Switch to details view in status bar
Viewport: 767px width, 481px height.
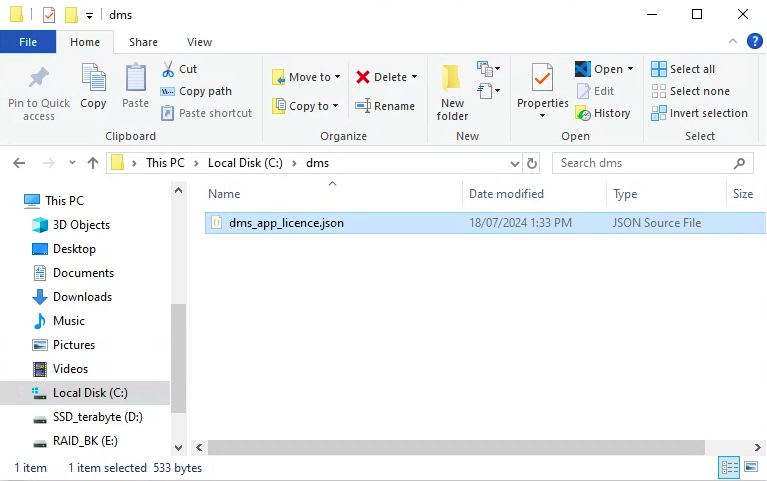pyautogui.click(x=729, y=468)
